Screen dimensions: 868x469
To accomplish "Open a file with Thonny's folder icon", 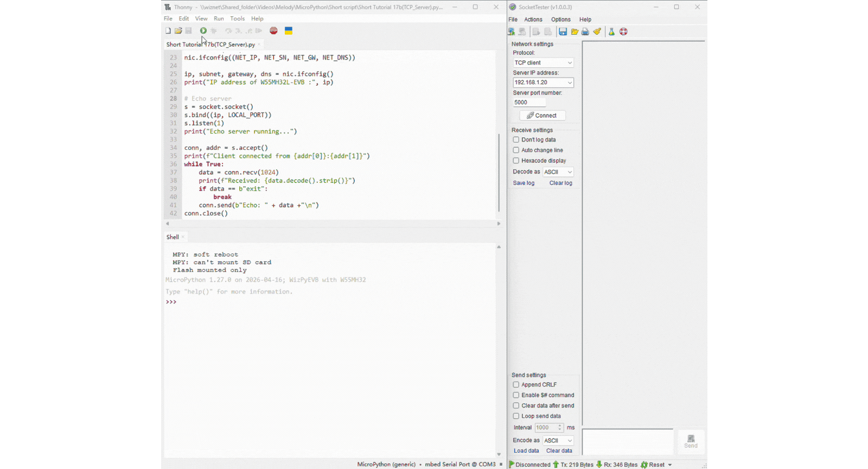I will coord(178,31).
